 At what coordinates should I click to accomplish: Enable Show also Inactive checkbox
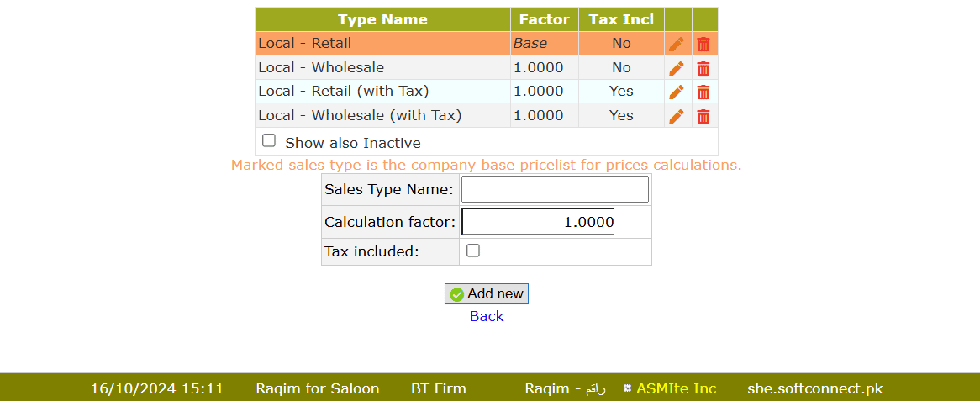pos(269,141)
